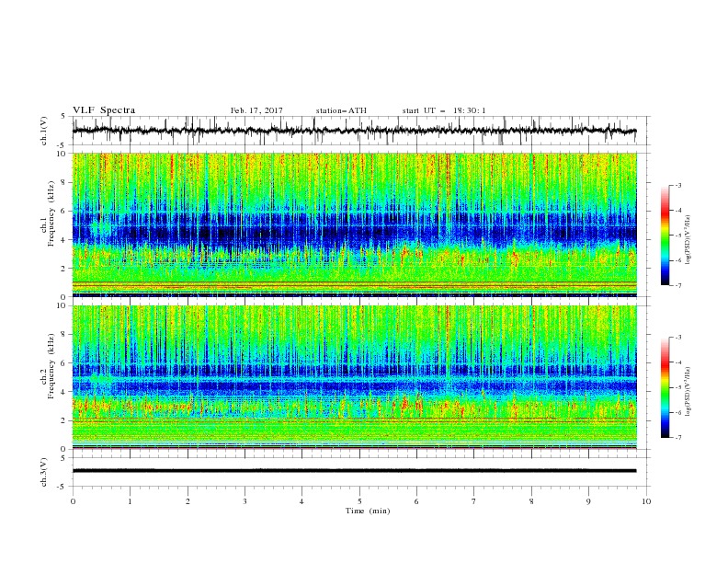Image resolution: width=728 pixels, height=563 pixels.
Task: Click the "-3" tick on ch.1 color bar
Action: click(677, 185)
